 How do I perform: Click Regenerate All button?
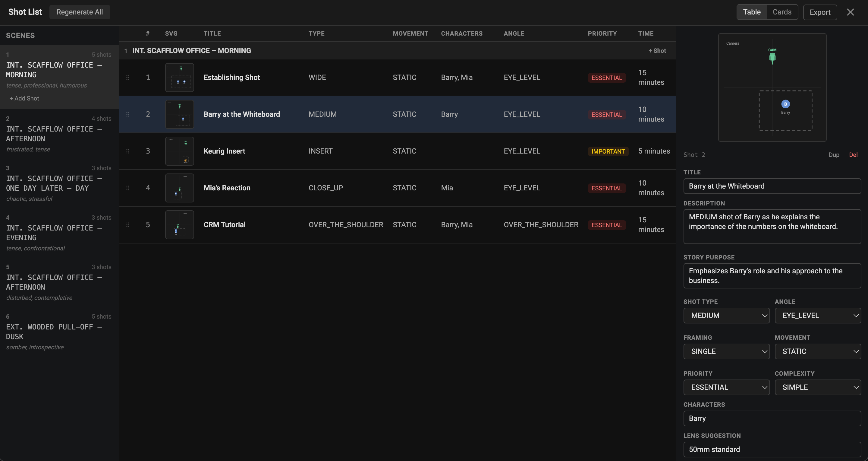coord(80,12)
